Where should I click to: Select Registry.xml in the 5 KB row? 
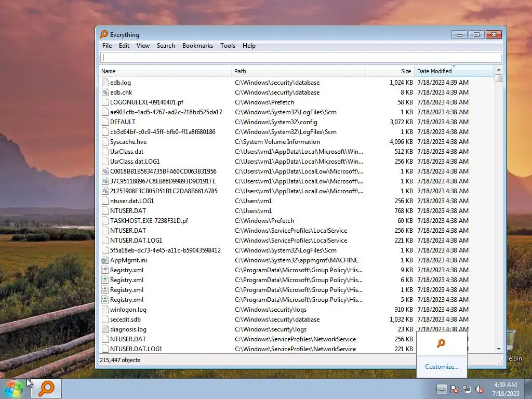point(127,300)
